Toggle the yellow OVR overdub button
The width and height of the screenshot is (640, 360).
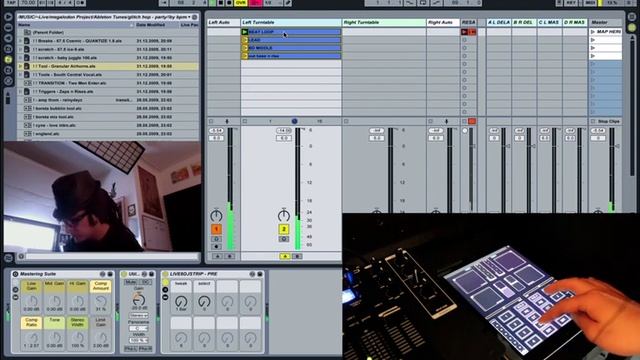point(241,2)
